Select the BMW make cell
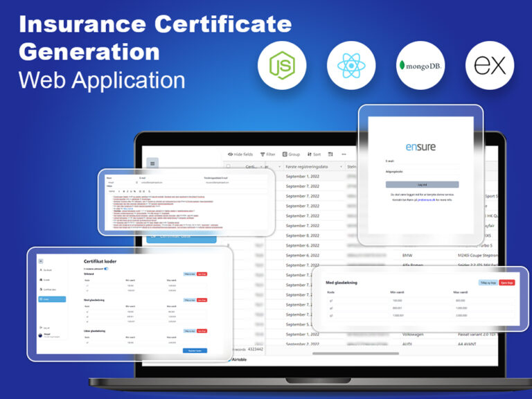The width and height of the screenshot is (532, 399). [407, 255]
